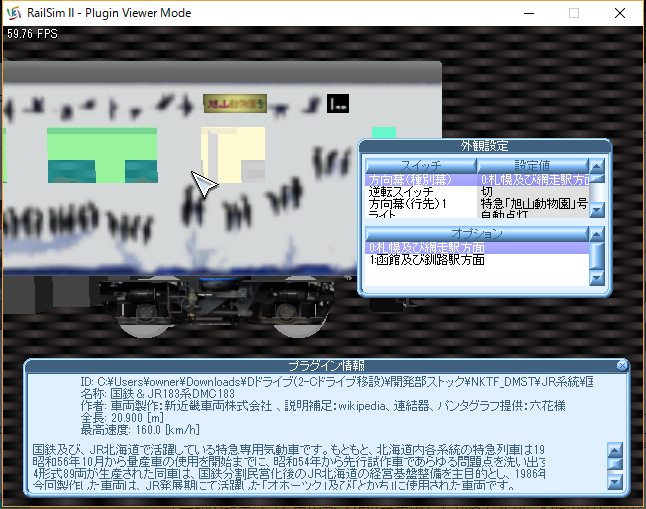
Task: Click the 最高速度: 160.0 [km/h] line
Action: point(140,430)
